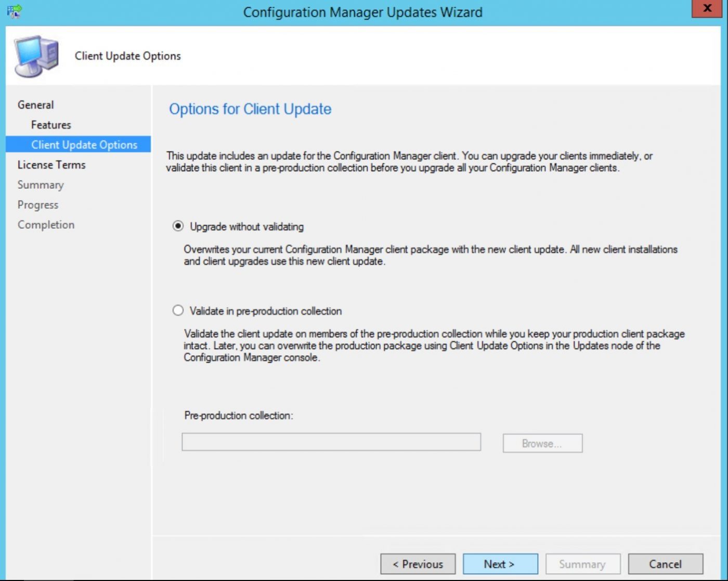Go back using the Previous button
The image size is (728, 581).
coord(418,564)
